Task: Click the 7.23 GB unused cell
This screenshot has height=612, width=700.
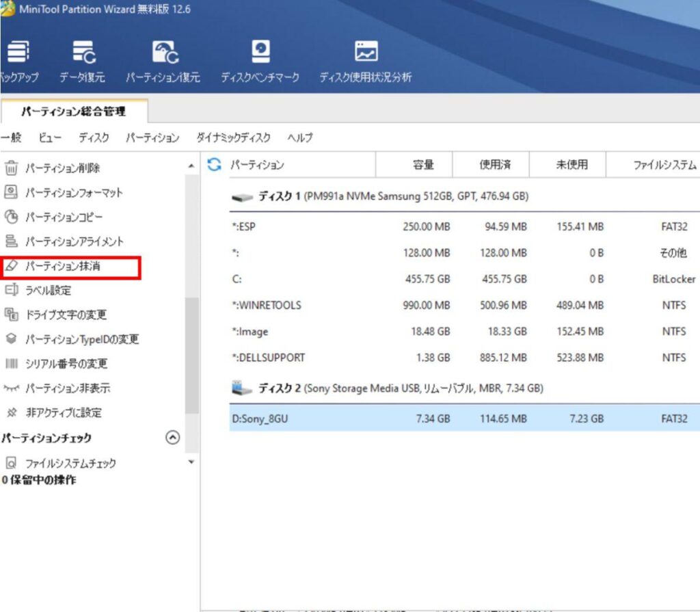Action: 587,418
